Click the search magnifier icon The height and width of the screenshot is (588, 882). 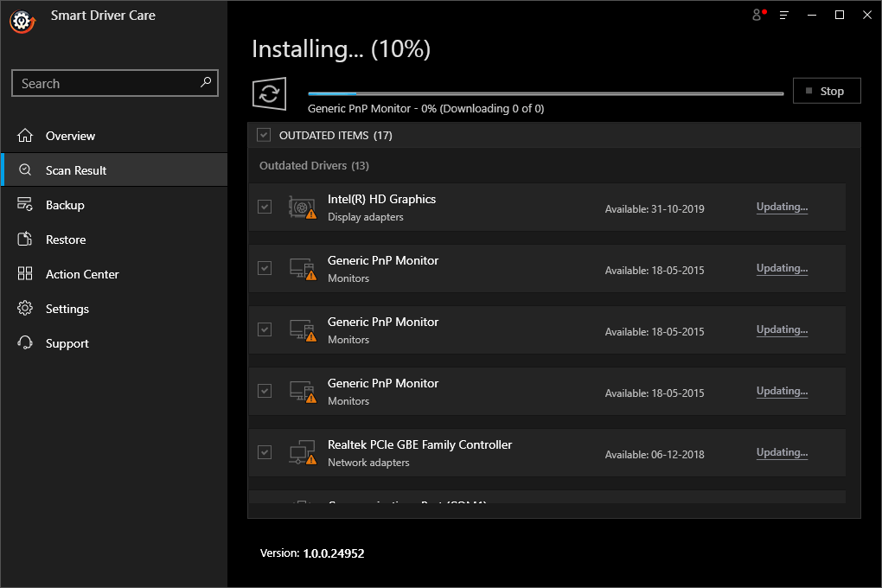(x=206, y=83)
